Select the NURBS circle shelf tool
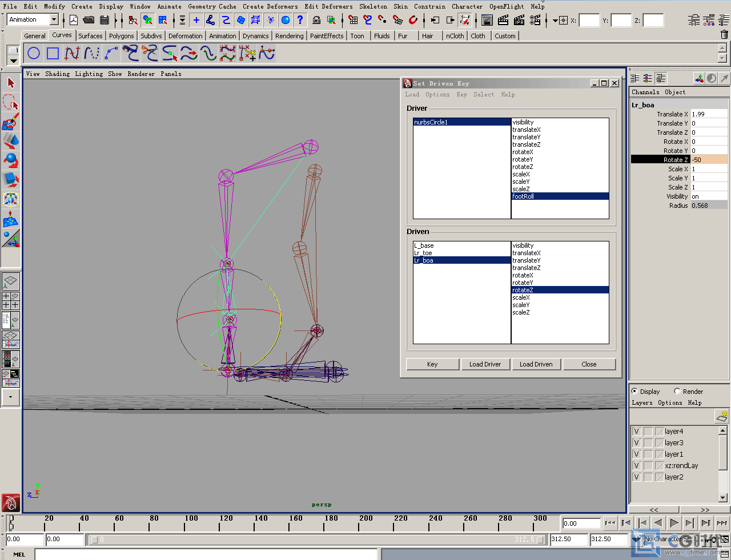The height and width of the screenshot is (560, 731). tap(34, 54)
